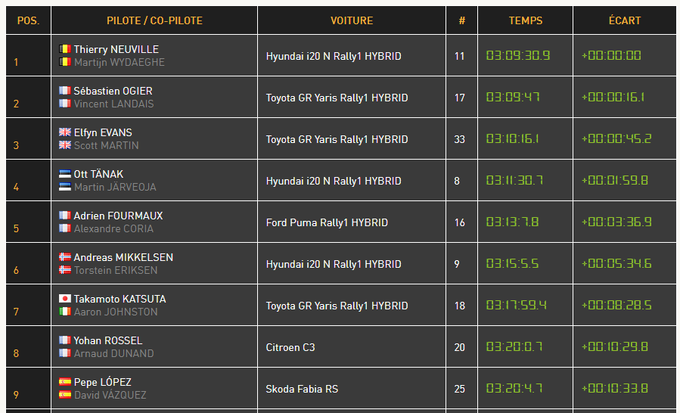Image resolution: width=680 pixels, height=413 pixels.
Task: Click Neuville's time 03:09:30.9
Action: point(518,55)
